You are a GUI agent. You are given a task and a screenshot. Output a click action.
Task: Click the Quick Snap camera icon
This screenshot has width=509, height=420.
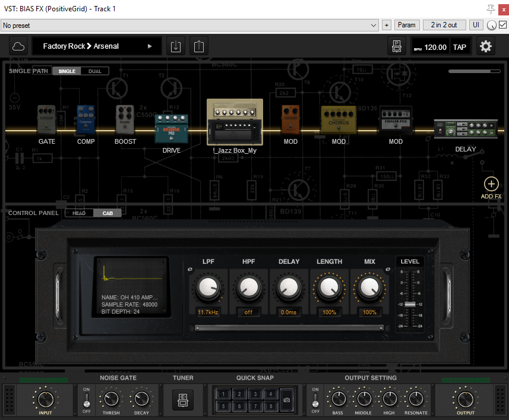[x=287, y=400]
